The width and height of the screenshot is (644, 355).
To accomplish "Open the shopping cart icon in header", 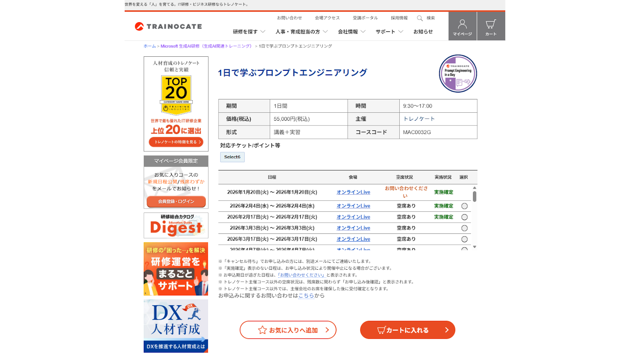I will pos(491,24).
